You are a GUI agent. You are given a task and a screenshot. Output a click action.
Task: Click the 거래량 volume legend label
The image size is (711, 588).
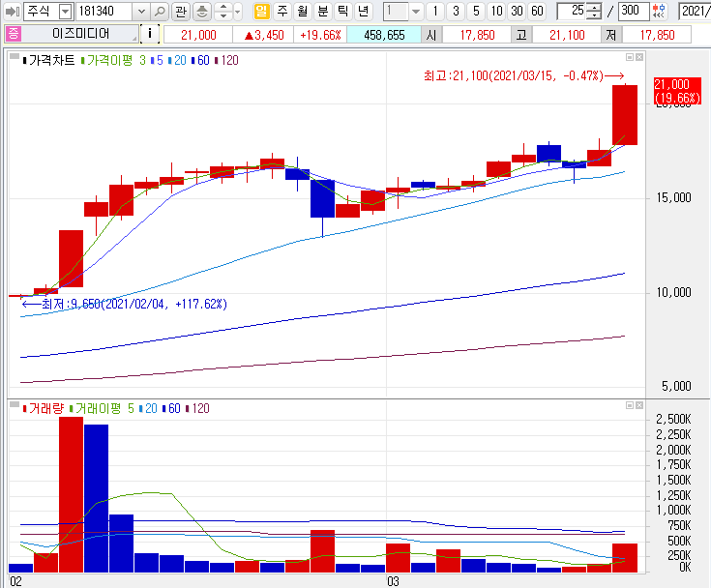pyautogui.click(x=44, y=408)
